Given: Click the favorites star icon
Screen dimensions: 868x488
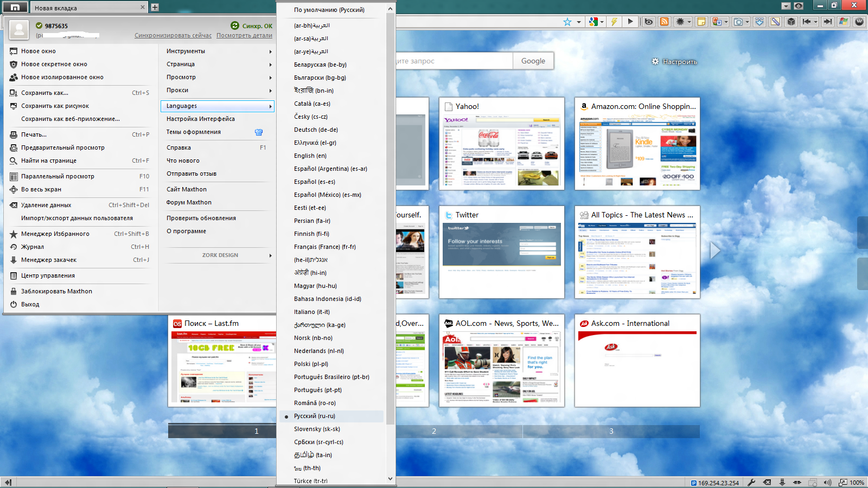Looking at the screenshot, I should (567, 22).
